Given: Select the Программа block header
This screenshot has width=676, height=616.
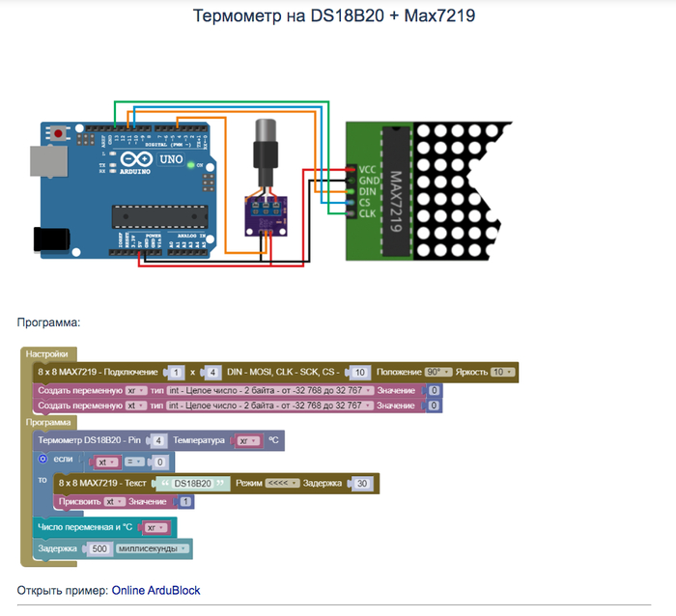Looking at the screenshot, I should click(48, 422).
